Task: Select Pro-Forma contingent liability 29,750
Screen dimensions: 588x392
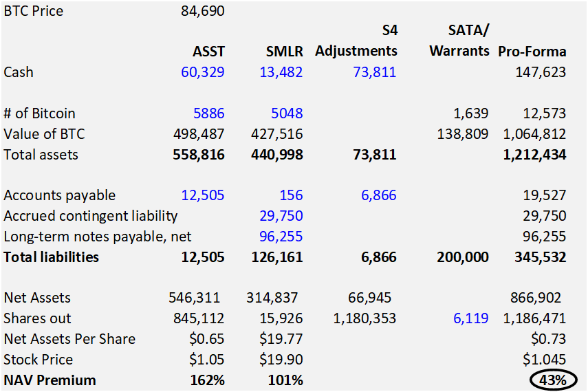Action: pyautogui.click(x=544, y=216)
